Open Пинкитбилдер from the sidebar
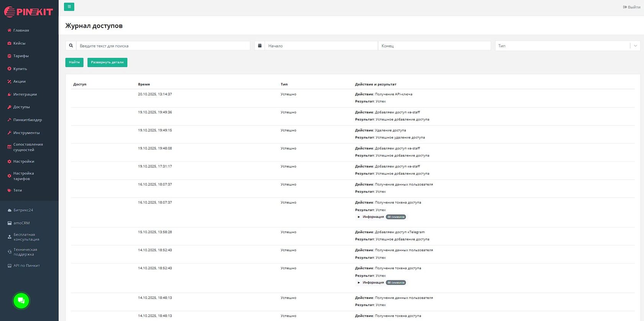644x321 pixels. (x=28, y=120)
